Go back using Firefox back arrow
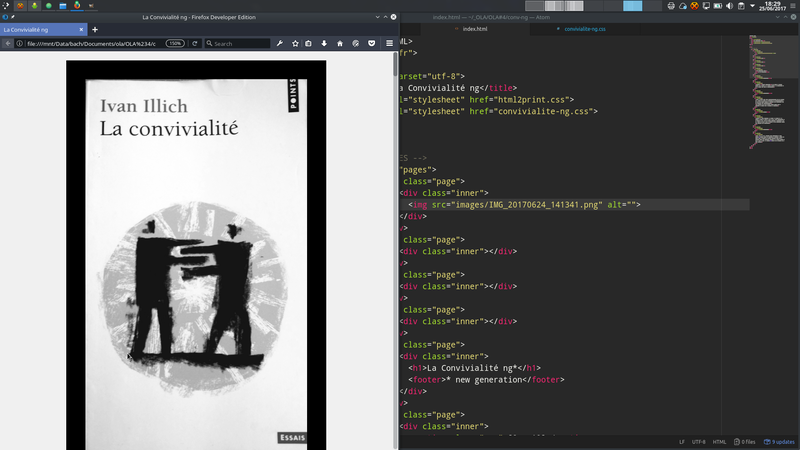This screenshot has width=800, height=450. pyautogui.click(x=8, y=44)
